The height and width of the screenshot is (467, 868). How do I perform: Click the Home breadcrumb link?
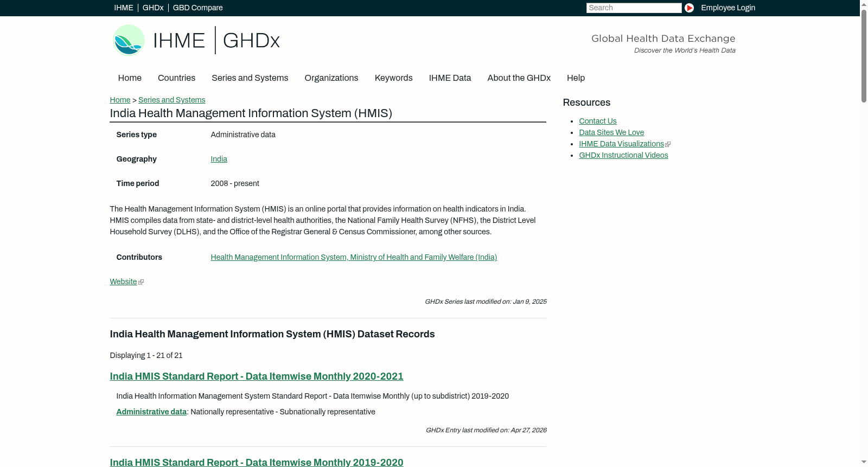(x=120, y=100)
